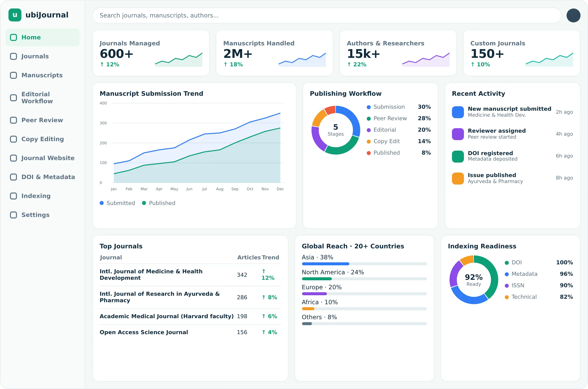This screenshot has height=389, width=588.
Task: Toggle ISSN legend in Indexing Readiness
Action: [539, 285]
